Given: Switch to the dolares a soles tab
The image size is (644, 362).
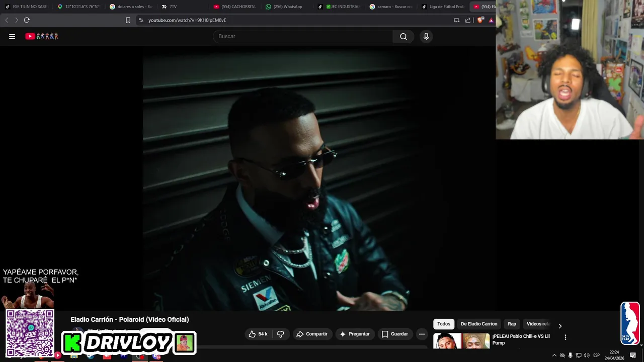Looking at the screenshot, I should tap(130, 7).
